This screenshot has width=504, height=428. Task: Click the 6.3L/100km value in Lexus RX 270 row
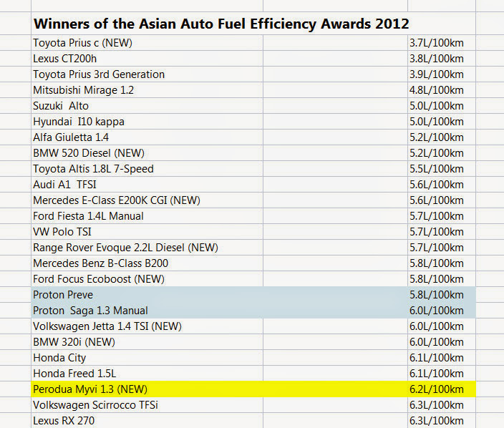pyautogui.click(x=442, y=421)
